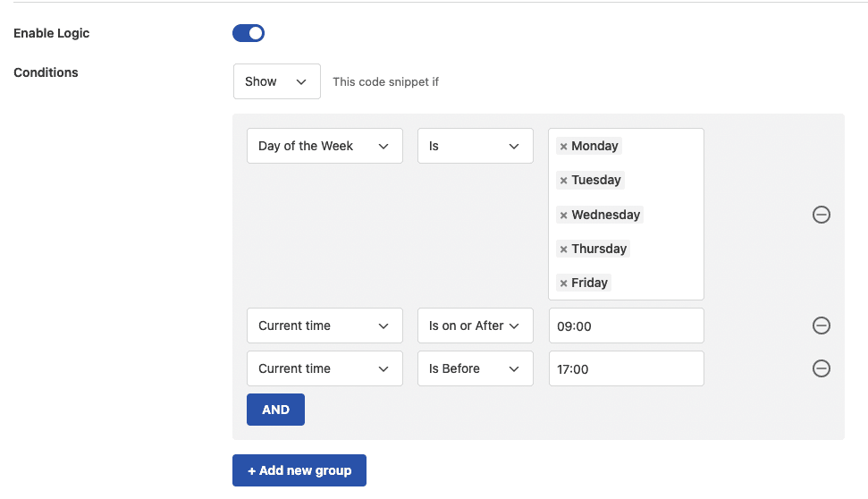Remove the Tuesday tag

point(563,181)
